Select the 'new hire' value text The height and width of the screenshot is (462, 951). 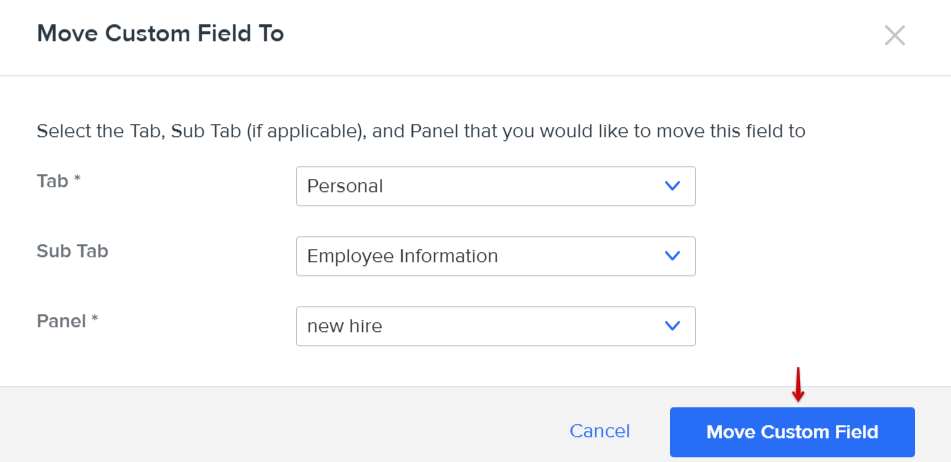[344, 326]
